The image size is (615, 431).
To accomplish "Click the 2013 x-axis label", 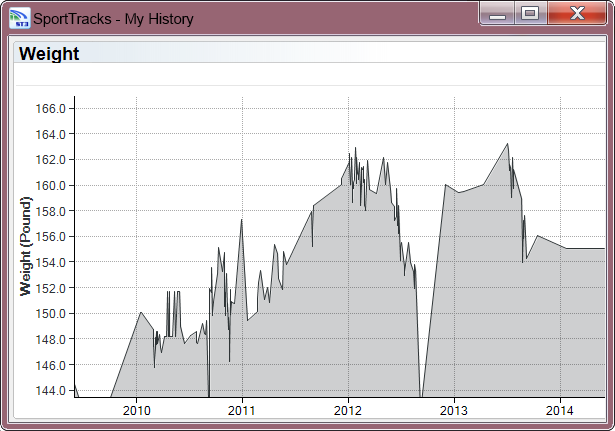I will pyautogui.click(x=454, y=410).
